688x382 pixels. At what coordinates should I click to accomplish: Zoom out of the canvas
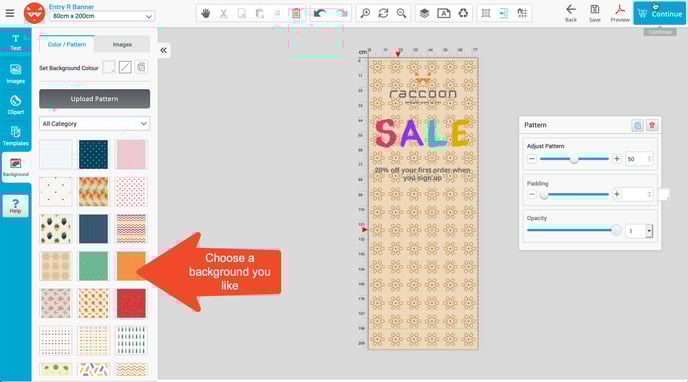[401, 14]
